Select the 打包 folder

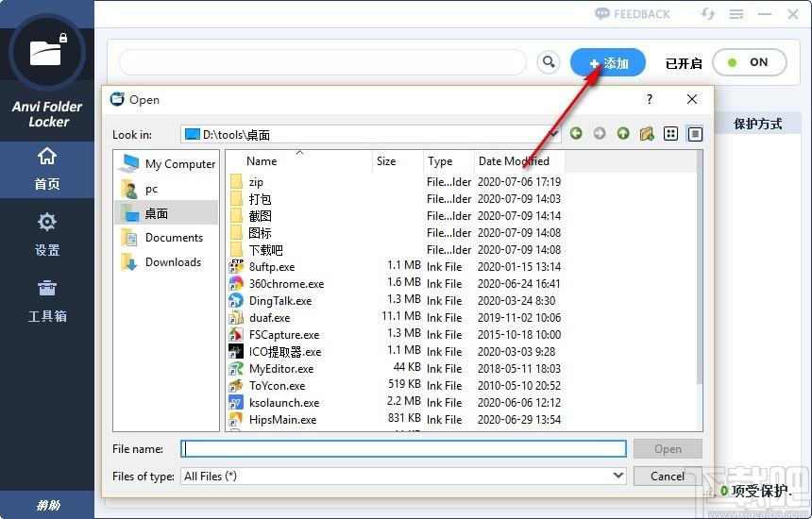(260, 199)
